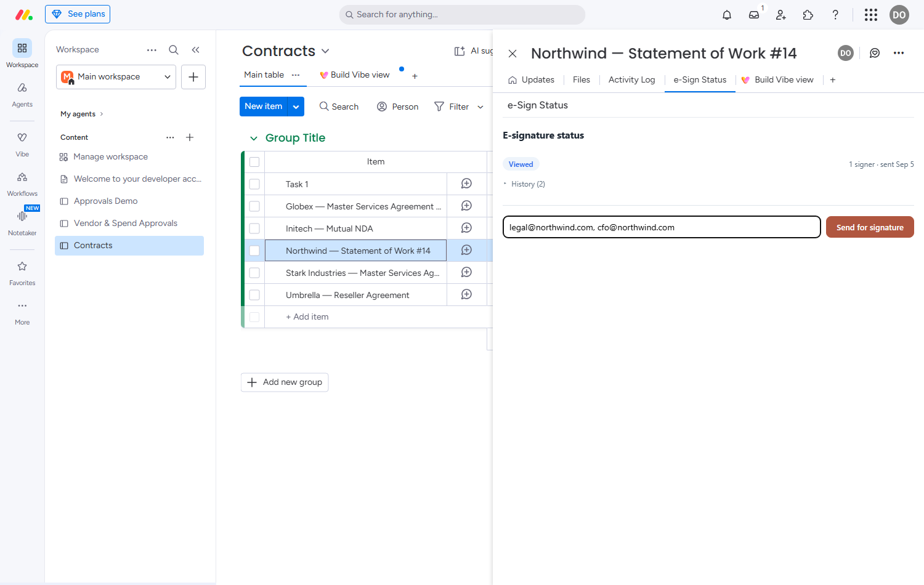Open the Contracts board title dropdown
Viewport: 924px width, 585px height.
pyautogui.click(x=325, y=51)
